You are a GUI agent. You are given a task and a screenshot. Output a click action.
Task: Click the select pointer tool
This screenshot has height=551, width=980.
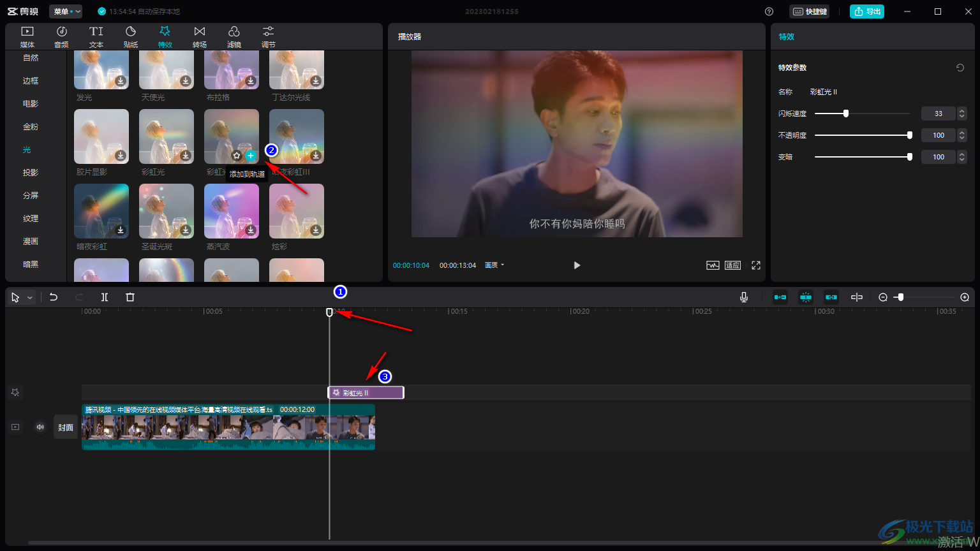pos(15,297)
